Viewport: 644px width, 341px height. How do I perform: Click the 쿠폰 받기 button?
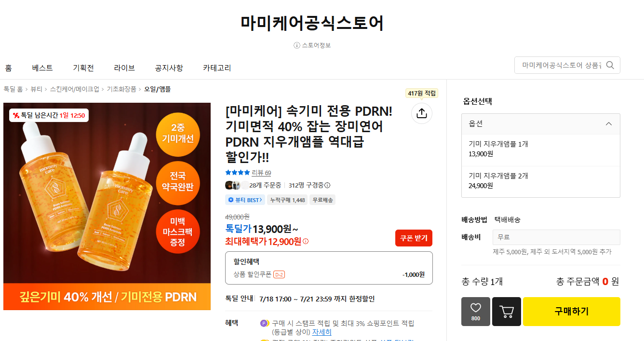[414, 238]
